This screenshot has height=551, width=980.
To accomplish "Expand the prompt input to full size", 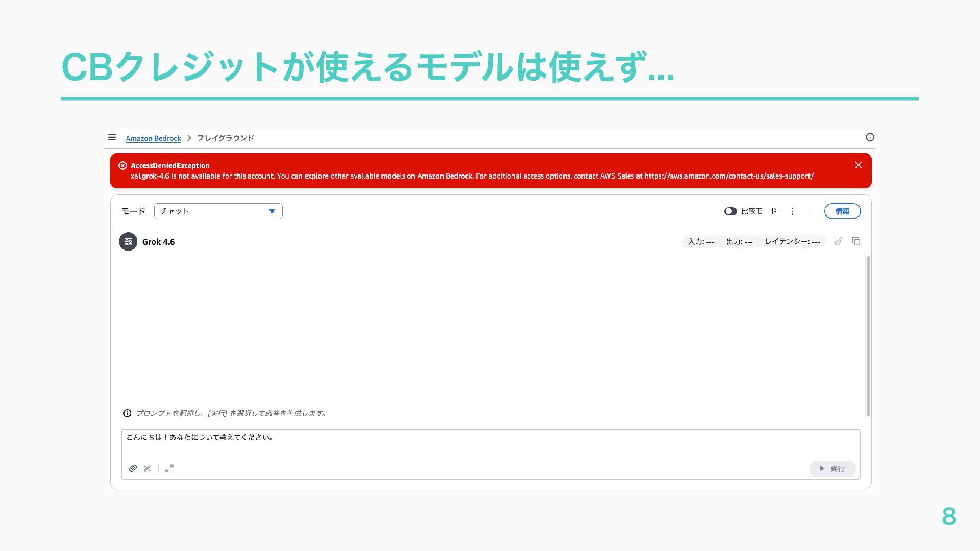I will click(x=169, y=468).
